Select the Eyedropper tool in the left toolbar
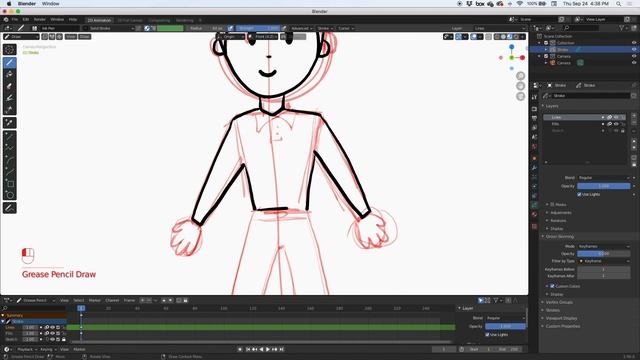This screenshot has width=640, height=360. tap(9, 123)
